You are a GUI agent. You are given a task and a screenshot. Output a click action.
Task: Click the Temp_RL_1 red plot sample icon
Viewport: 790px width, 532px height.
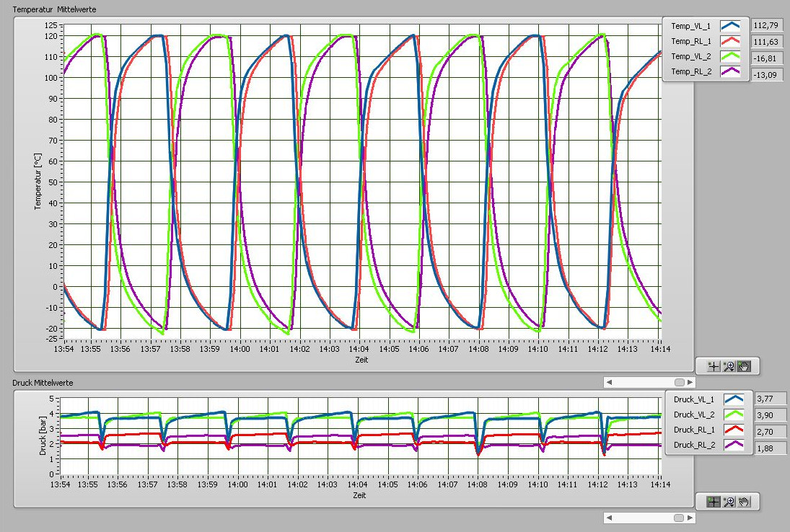click(x=731, y=41)
